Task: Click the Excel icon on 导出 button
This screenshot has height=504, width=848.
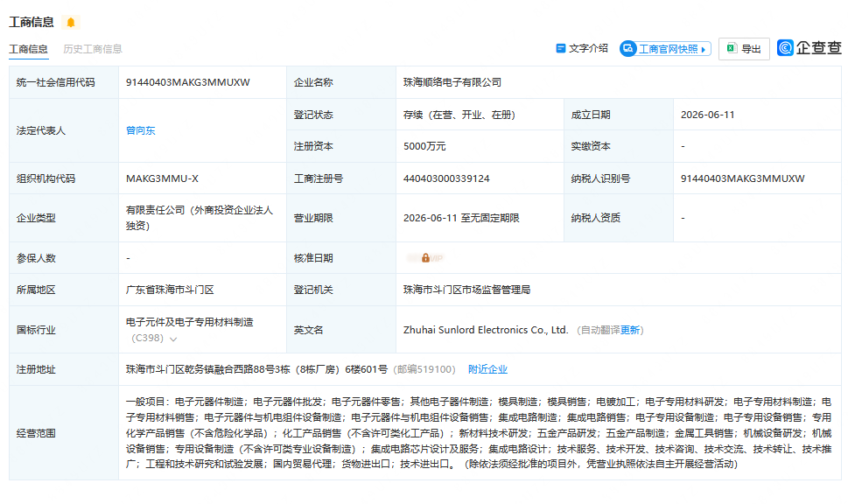Action: (732, 49)
